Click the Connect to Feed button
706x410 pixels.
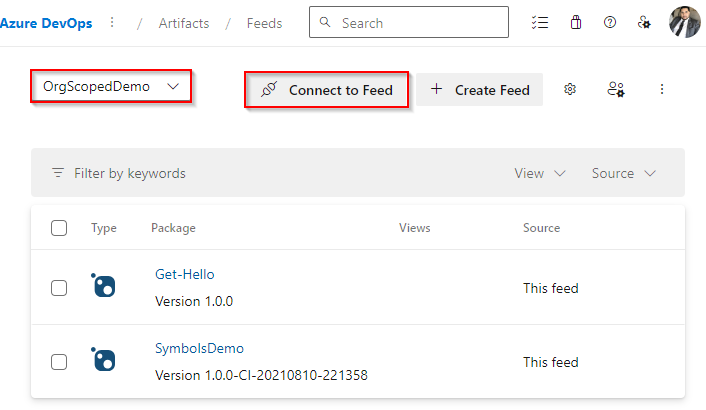click(x=327, y=90)
